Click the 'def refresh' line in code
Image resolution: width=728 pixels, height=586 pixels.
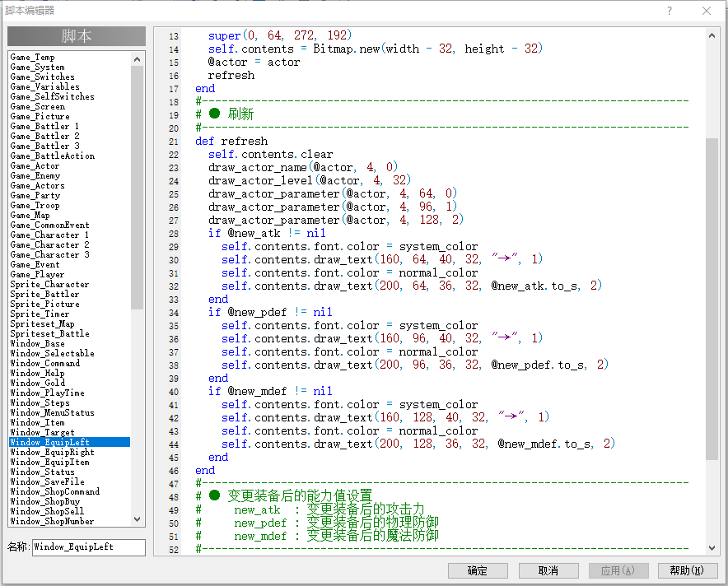231,141
